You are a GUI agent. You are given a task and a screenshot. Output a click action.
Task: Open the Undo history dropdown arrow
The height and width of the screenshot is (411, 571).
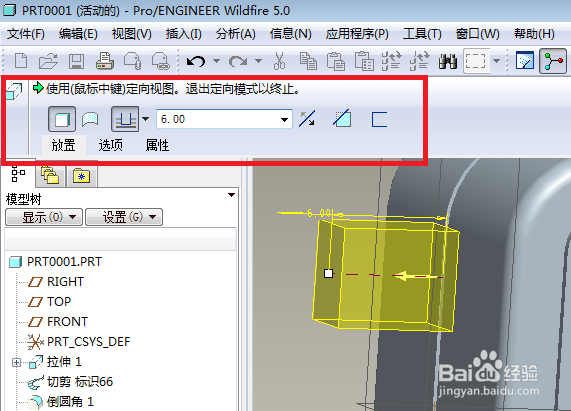(x=216, y=61)
